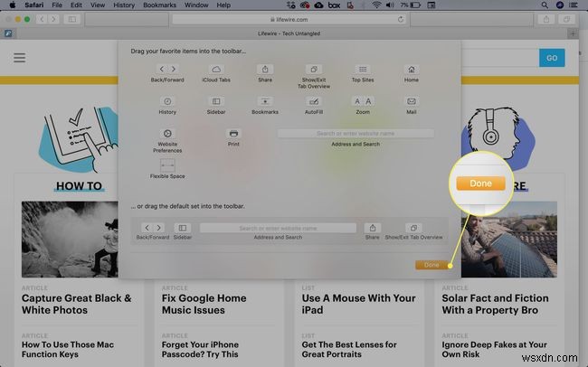Choose the Share item in customize panel
588x367 pixels.
click(x=265, y=73)
